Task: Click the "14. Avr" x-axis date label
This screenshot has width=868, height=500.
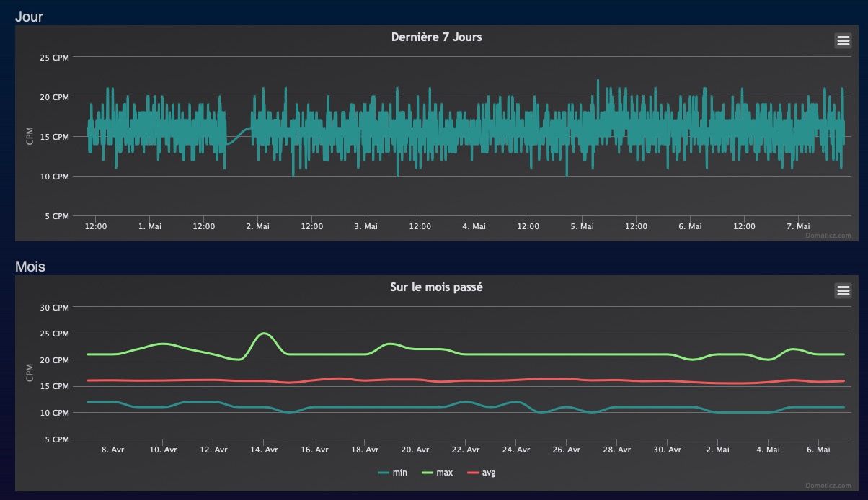Action: (x=264, y=450)
